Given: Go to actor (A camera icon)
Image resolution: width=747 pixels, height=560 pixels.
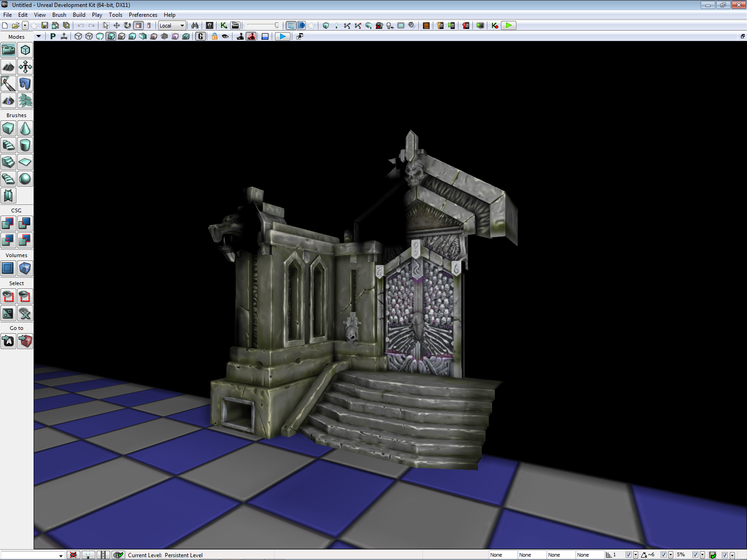Looking at the screenshot, I should coord(8,341).
